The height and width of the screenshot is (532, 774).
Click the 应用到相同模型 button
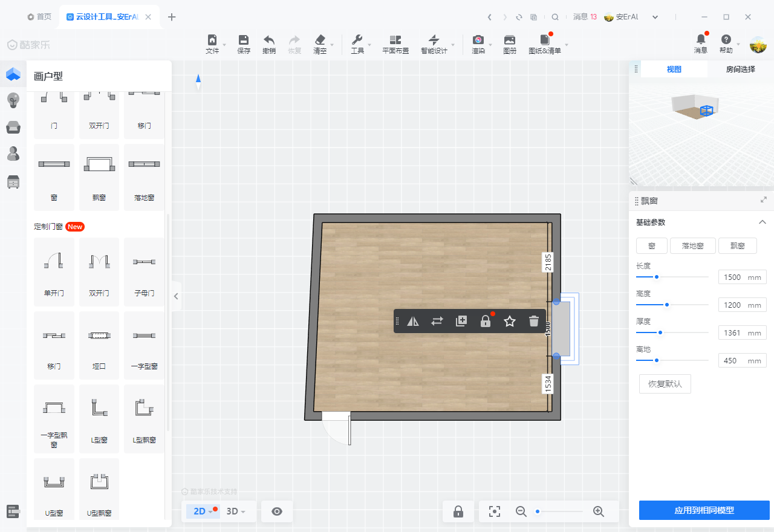704,510
